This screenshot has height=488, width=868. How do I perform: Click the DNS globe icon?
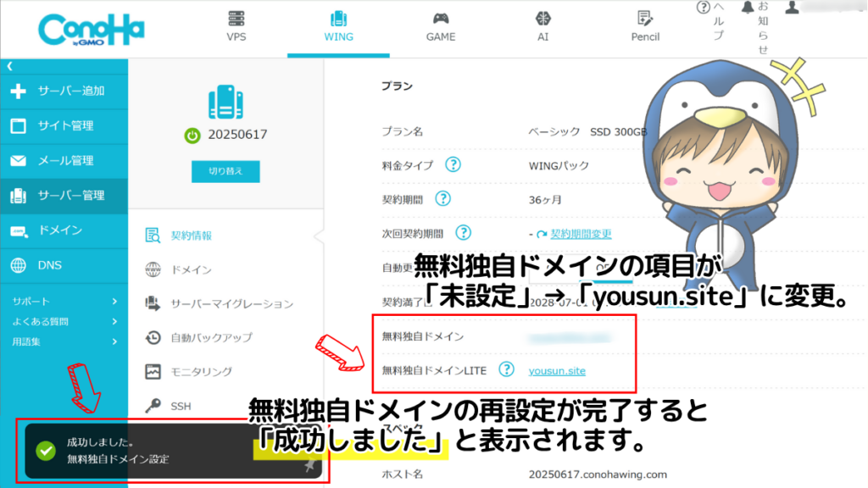19,265
